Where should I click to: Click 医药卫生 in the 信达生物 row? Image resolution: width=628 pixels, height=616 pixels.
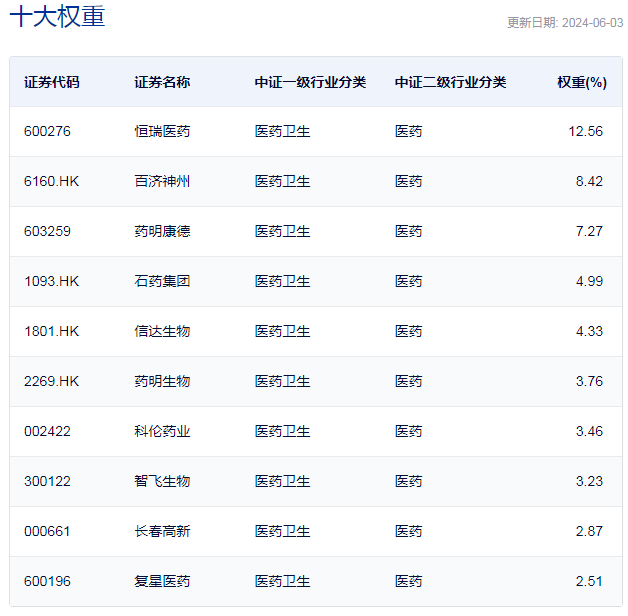point(283,332)
